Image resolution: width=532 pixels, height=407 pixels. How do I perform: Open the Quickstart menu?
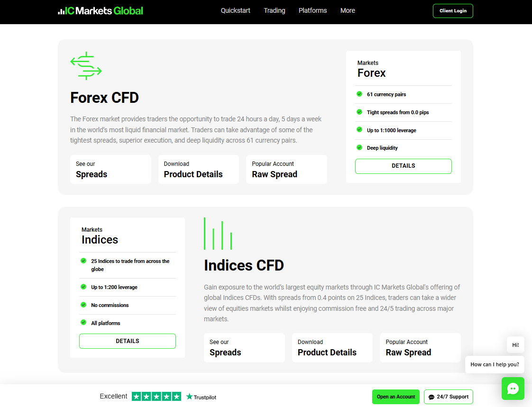[235, 10]
